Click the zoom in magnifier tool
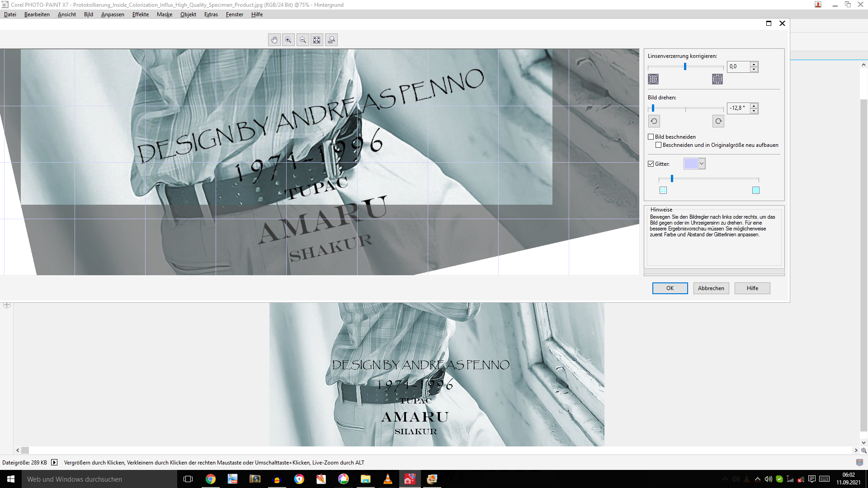 click(288, 40)
